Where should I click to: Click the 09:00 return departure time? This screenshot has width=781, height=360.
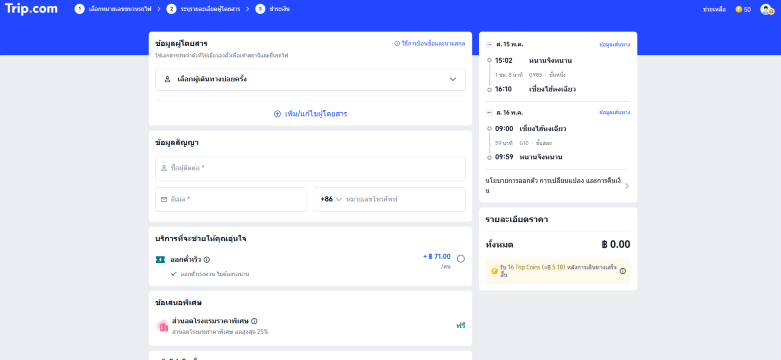click(x=504, y=128)
